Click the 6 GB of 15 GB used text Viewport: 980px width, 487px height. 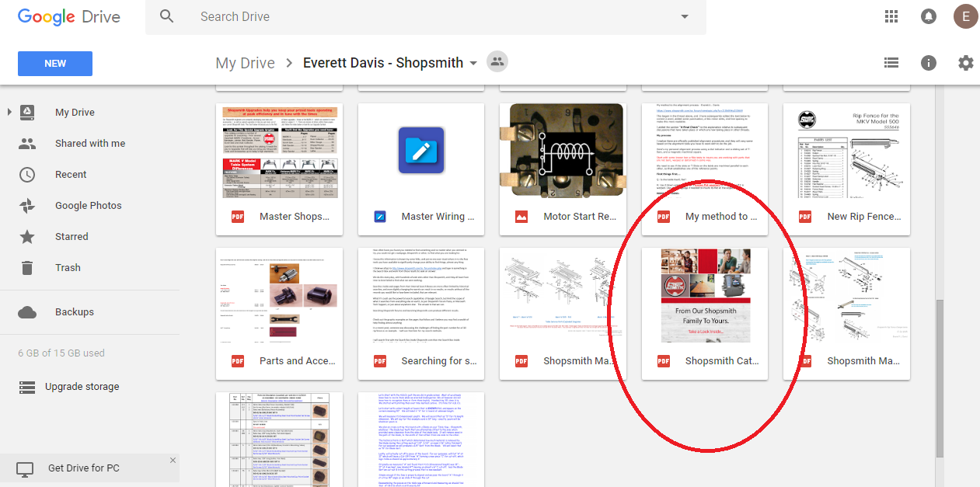pos(61,353)
